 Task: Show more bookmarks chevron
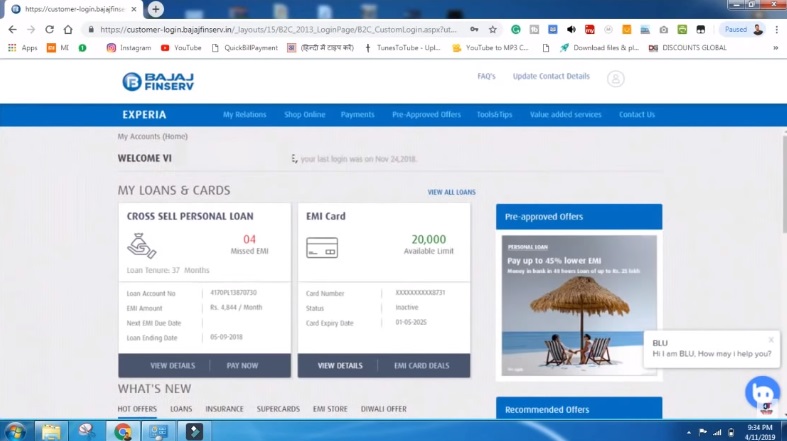[x=775, y=48]
